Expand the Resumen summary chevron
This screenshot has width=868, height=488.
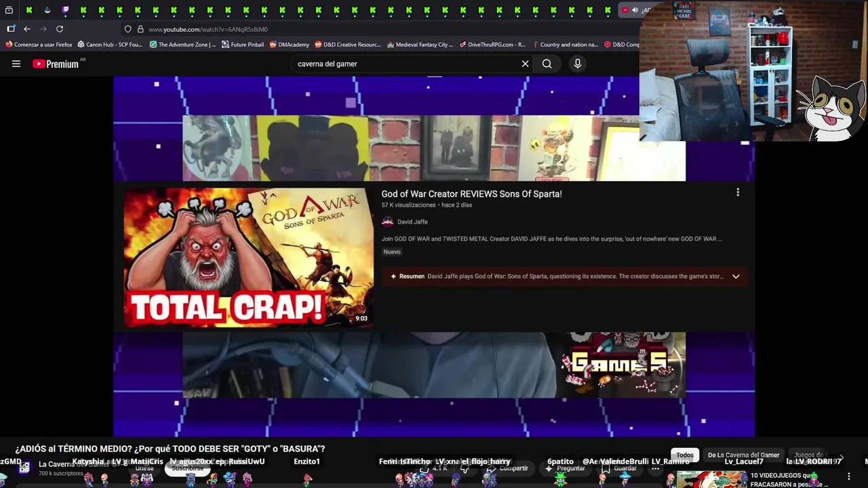(736, 277)
